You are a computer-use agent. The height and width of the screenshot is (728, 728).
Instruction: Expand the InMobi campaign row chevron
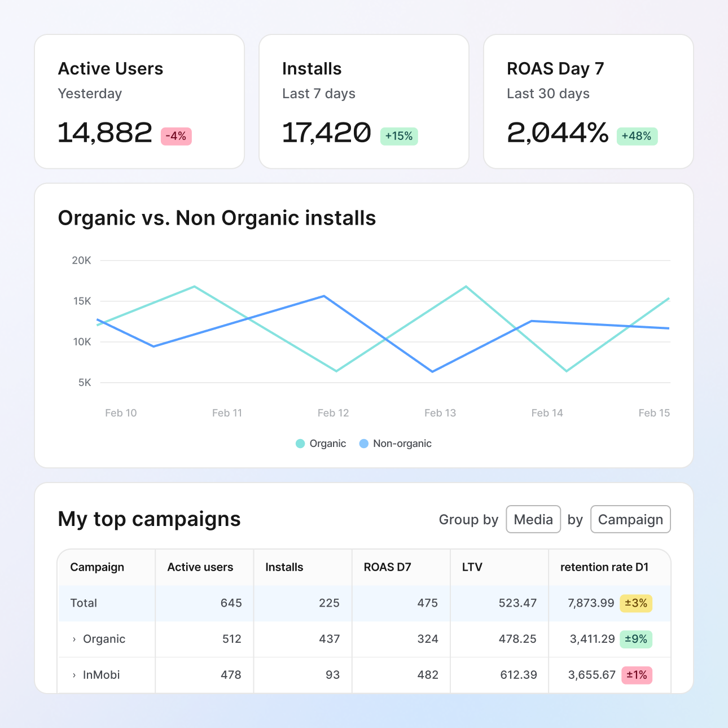click(74, 676)
